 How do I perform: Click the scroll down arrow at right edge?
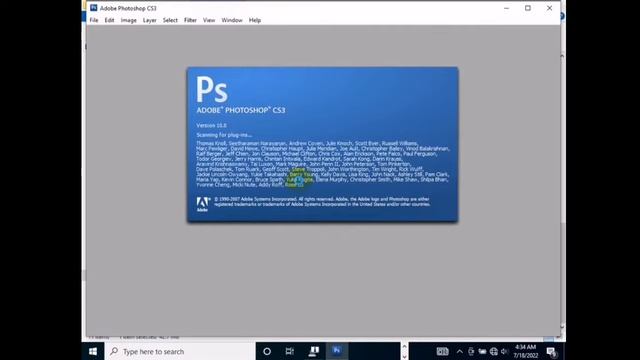pos(562,327)
